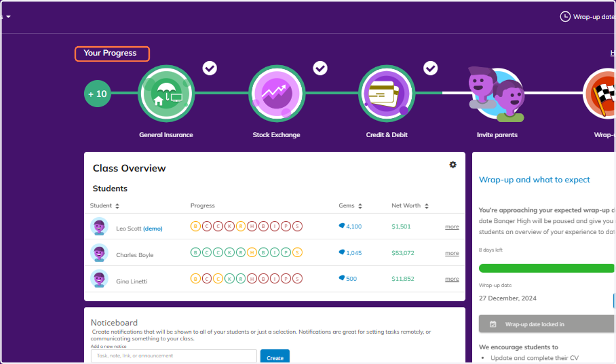Sort the table by Gems column arrows
The width and height of the screenshot is (616, 364).
point(360,206)
